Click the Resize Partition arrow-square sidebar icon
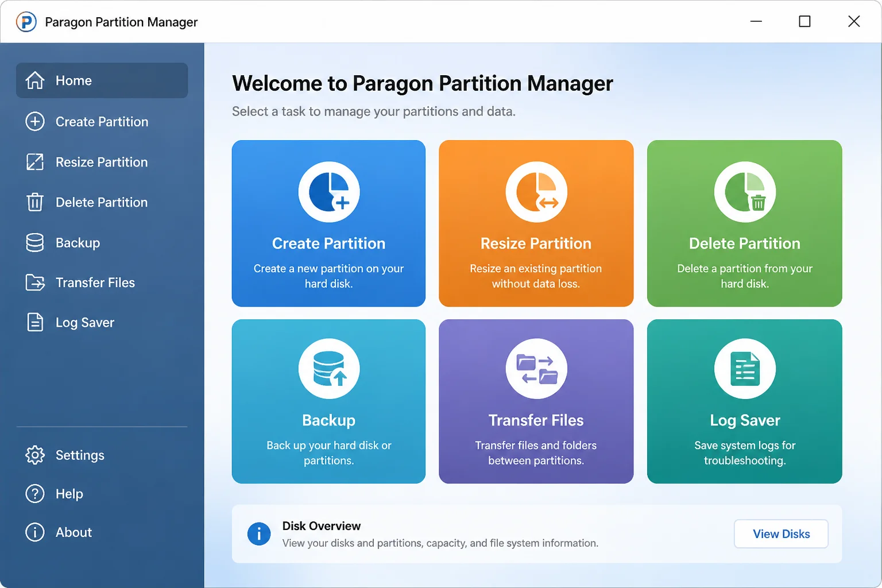This screenshot has height=588, width=882. pyautogui.click(x=35, y=162)
